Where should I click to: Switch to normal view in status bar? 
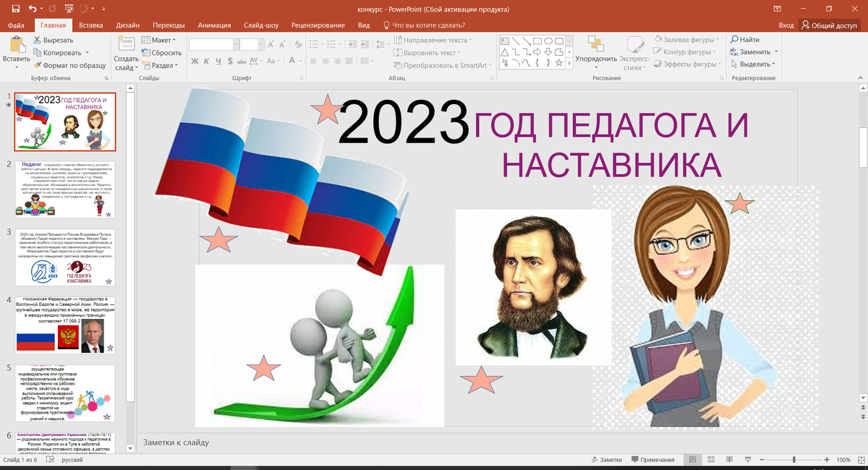pyautogui.click(x=692, y=460)
